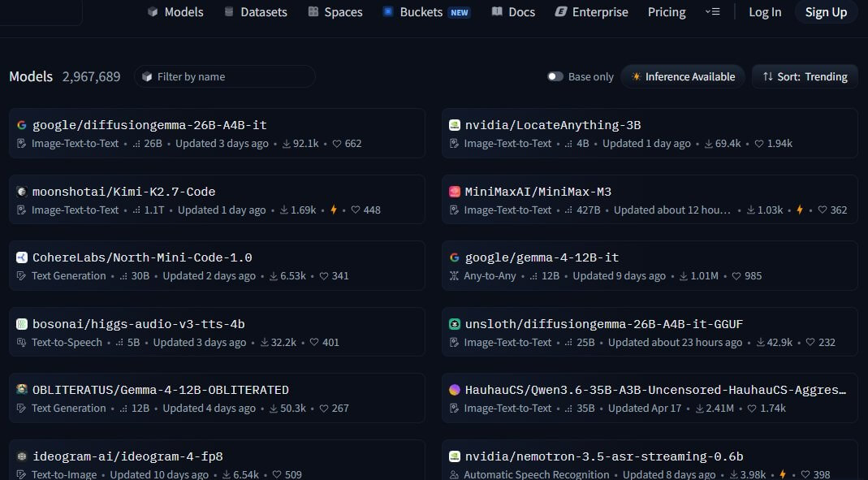
Task: Click Text-to-Speech icon on higgs-audio row
Action: coord(22,342)
